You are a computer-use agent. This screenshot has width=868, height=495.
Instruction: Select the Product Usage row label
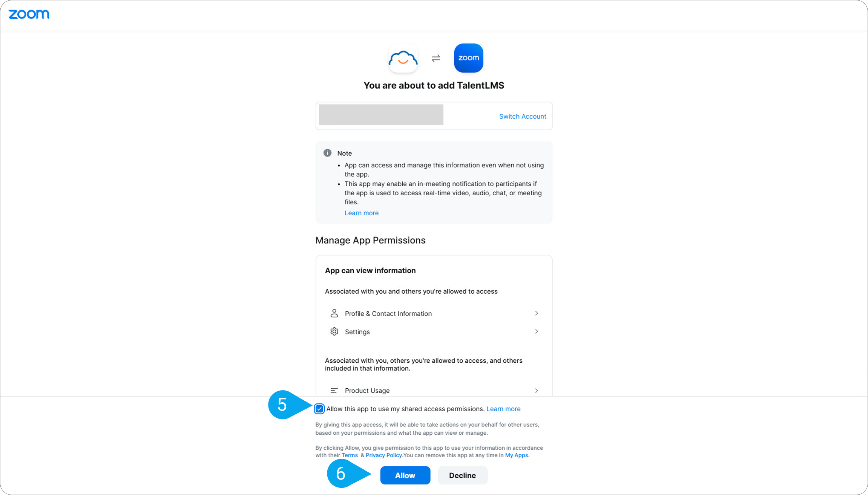click(x=367, y=391)
